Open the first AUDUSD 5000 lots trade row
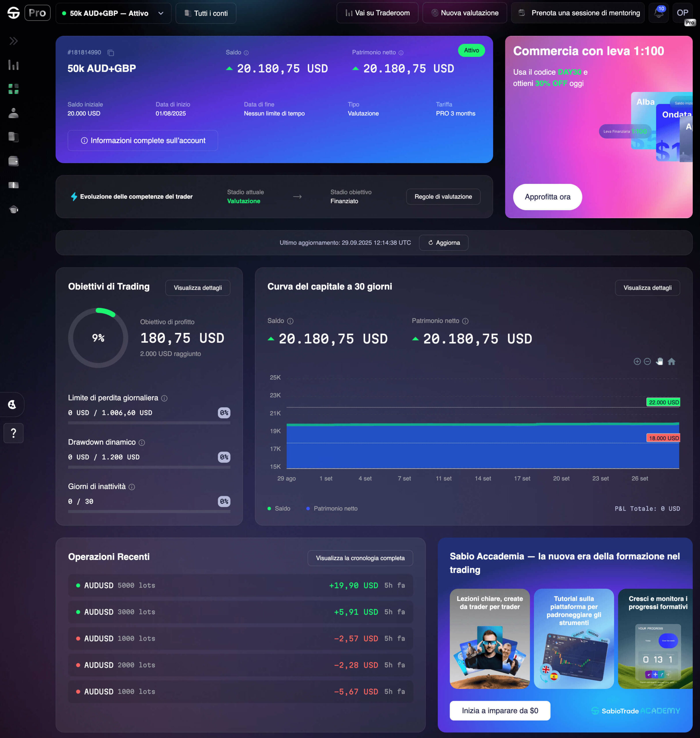 point(240,585)
